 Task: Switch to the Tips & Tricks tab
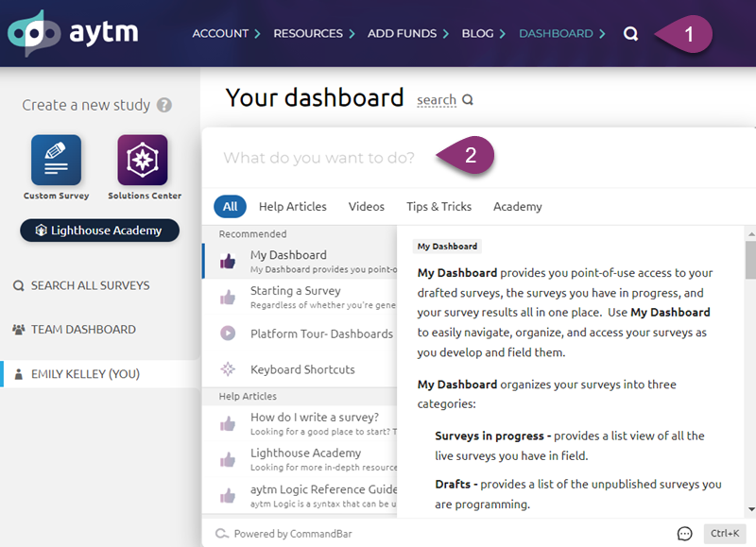[438, 207]
